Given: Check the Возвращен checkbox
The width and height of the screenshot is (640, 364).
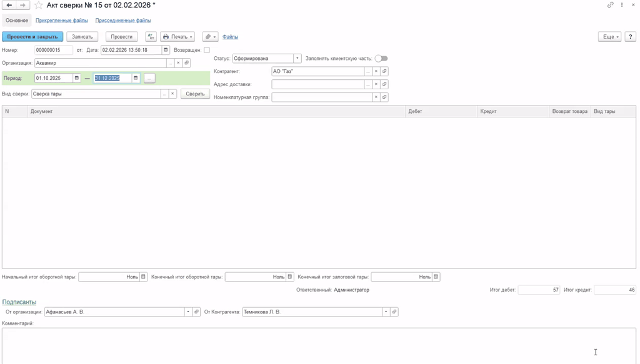Looking at the screenshot, I should [x=207, y=50].
